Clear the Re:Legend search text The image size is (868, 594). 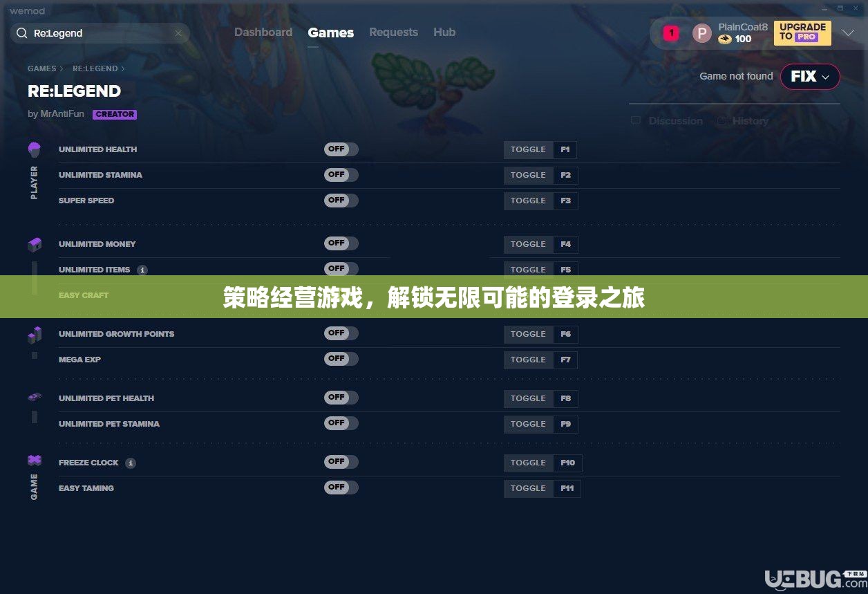tap(178, 33)
